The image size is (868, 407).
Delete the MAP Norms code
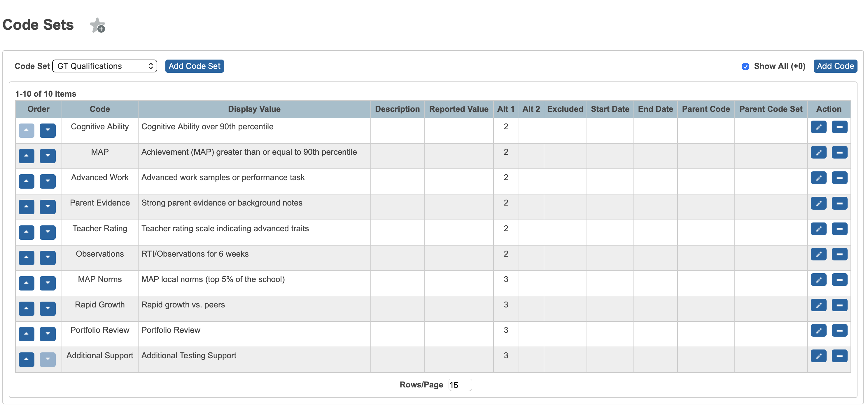[x=839, y=280]
